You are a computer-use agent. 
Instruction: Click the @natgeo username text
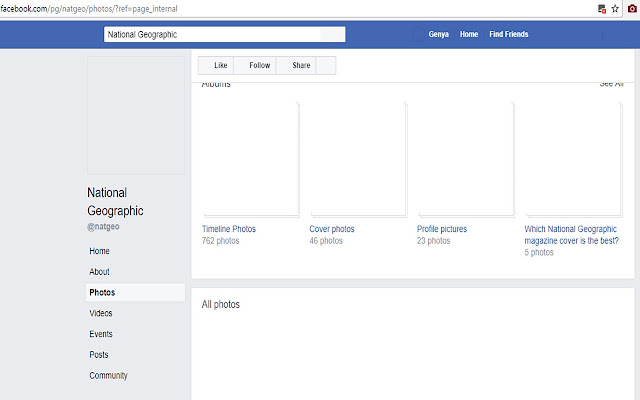click(103, 227)
